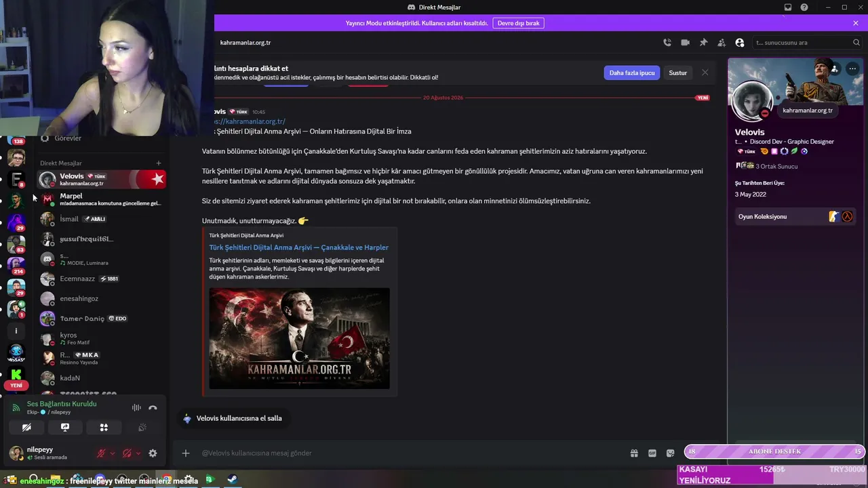868x488 pixels.
Task: Add friends to this DM
Action: click(722, 42)
